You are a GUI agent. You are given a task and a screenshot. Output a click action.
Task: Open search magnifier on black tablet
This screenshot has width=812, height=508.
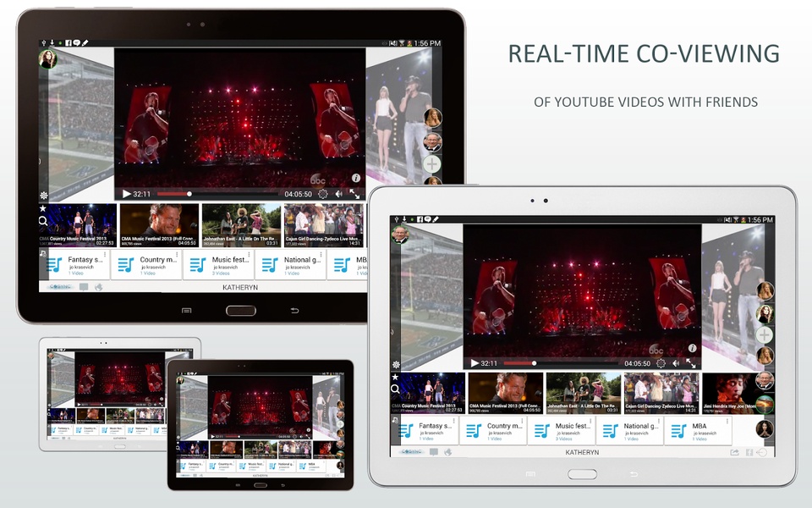(43, 221)
